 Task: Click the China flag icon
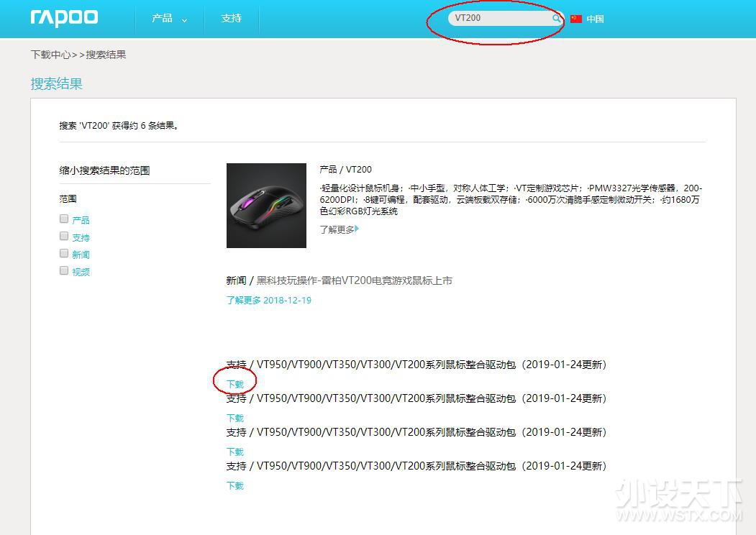(x=575, y=19)
